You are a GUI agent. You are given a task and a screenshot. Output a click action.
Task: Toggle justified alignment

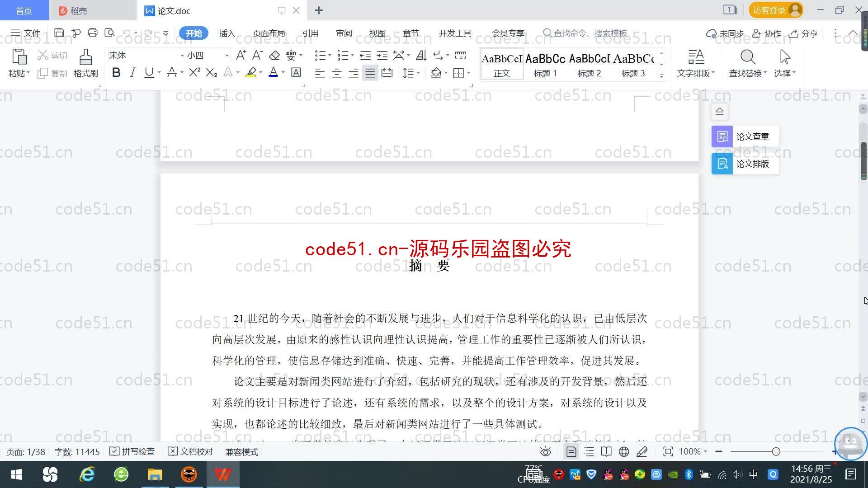tap(370, 73)
